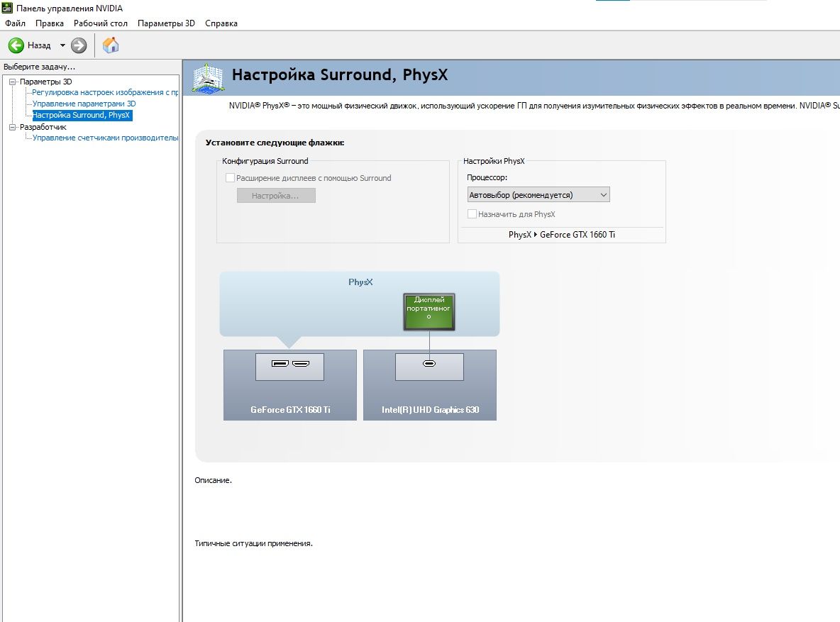This screenshot has height=622, width=840.
Task: Open the Параметры 3D menu
Action: (x=166, y=23)
